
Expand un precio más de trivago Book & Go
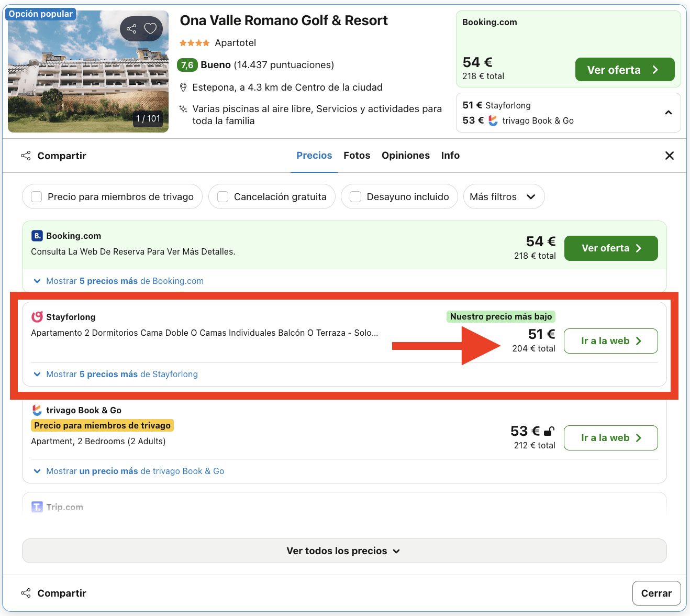pos(129,471)
